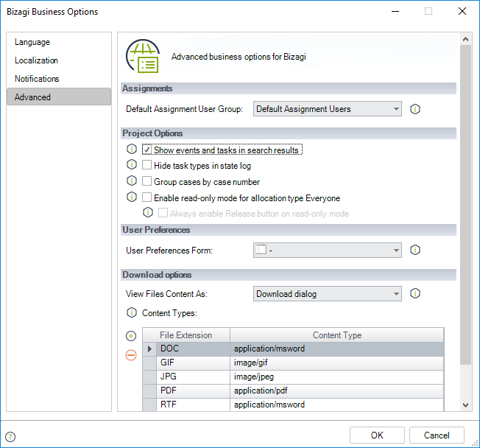Select the JPG file extension cell

(193, 377)
